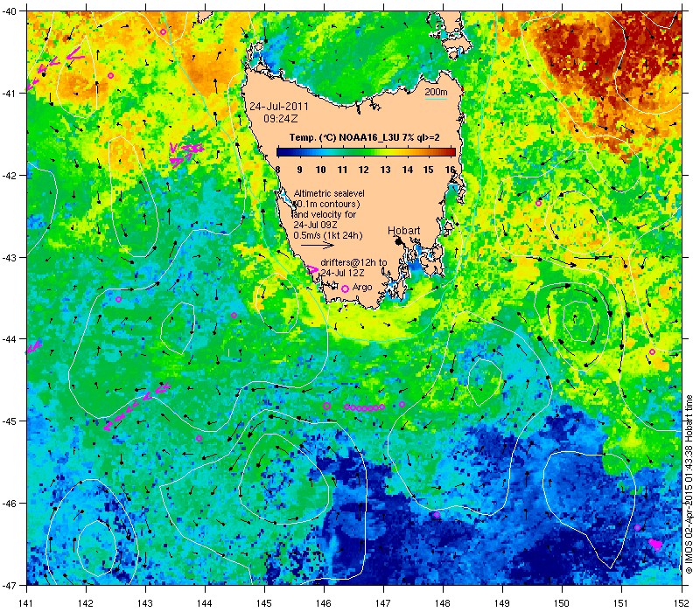700x612 pixels.
Task: Click the latitude axis label -41
Action: [x=13, y=94]
